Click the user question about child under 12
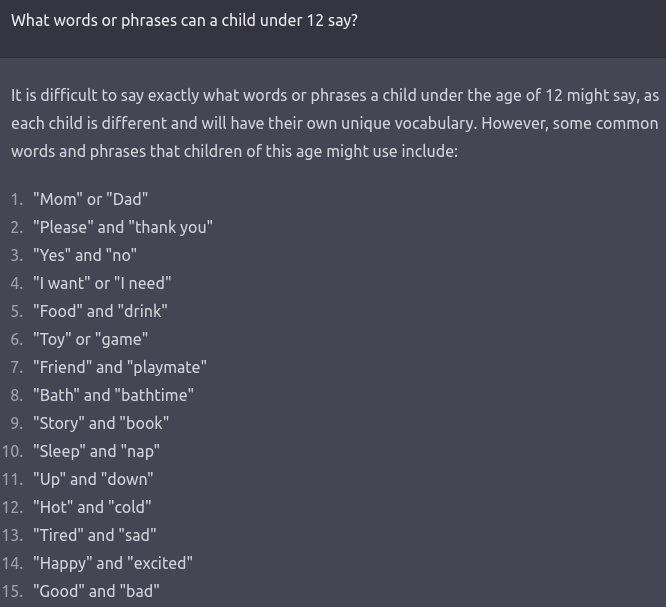The image size is (666, 607). (x=184, y=21)
